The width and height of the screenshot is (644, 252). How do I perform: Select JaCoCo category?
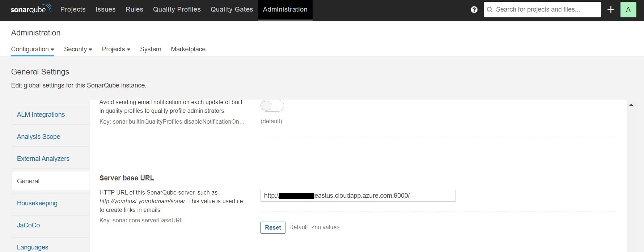coord(50,225)
